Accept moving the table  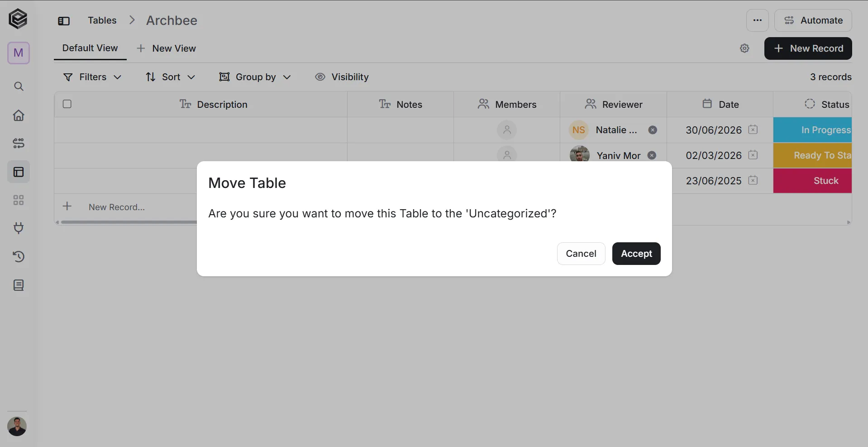click(636, 254)
